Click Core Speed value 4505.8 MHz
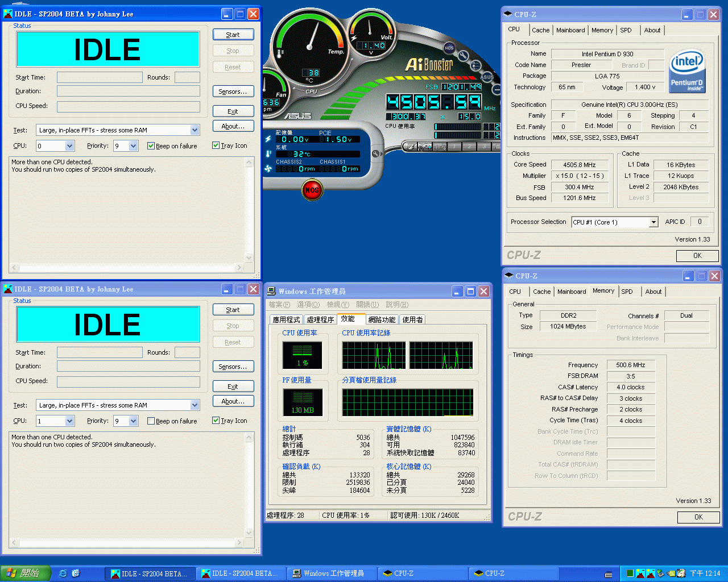 [x=580, y=165]
